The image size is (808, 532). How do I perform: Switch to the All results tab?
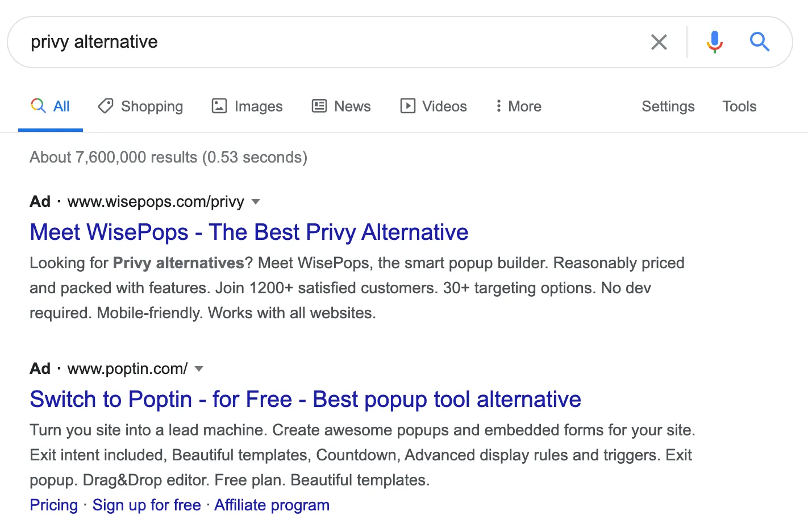[51, 106]
